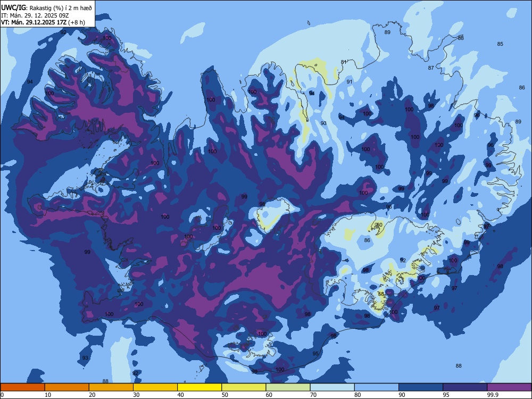This screenshot has height=399, width=532.
Task: Click the 30–40 golden legend swatch
Action: tap(155, 387)
